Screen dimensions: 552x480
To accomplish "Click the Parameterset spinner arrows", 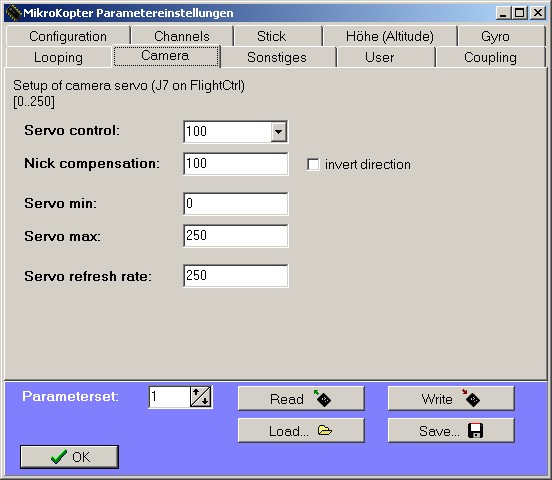I will click(200, 397).
